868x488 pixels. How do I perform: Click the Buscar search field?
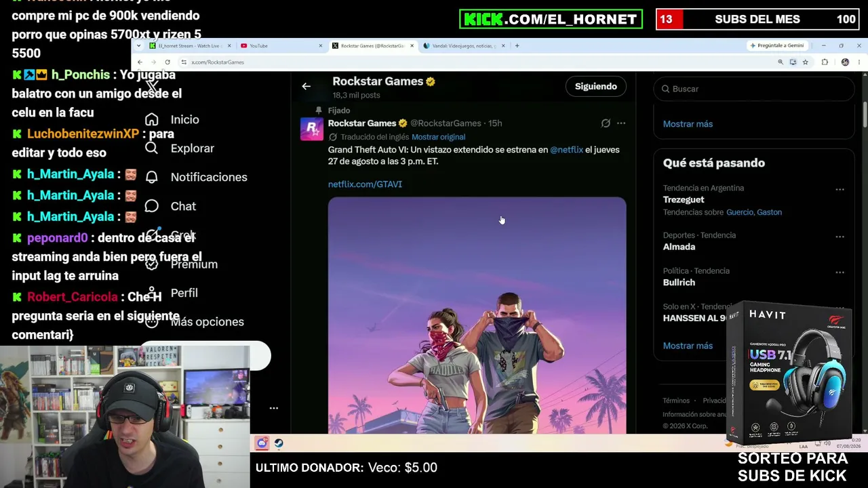click(x=754, y=89)
